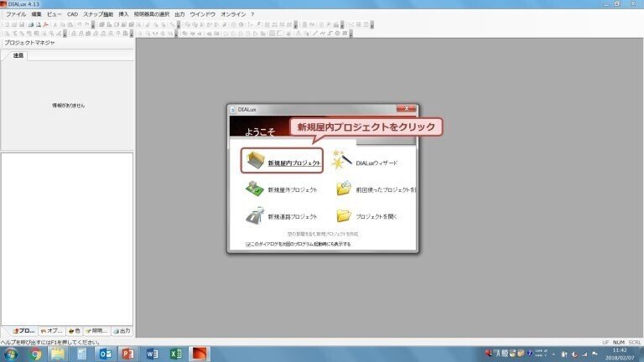This screenshot has height=362, width=644.
Task: Show hidden system tray icons arrow
Action: click(x=553, y=354)
